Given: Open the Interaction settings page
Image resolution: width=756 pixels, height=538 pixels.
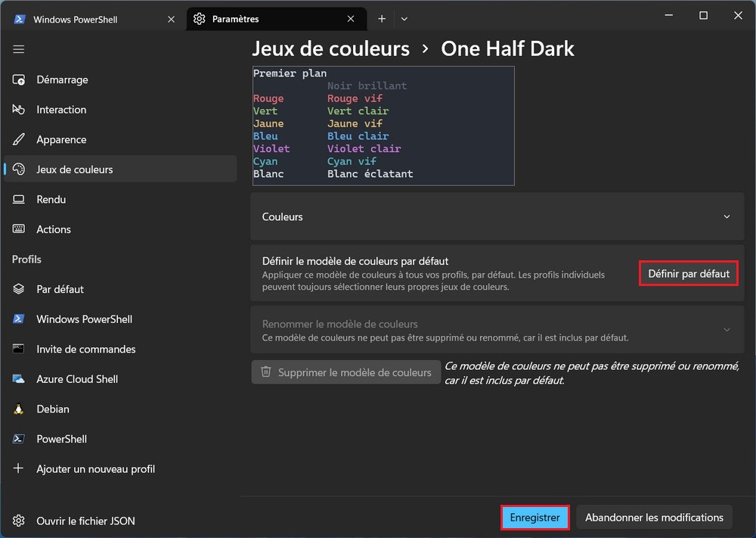Looking at the screenshot, I should 120,110.
